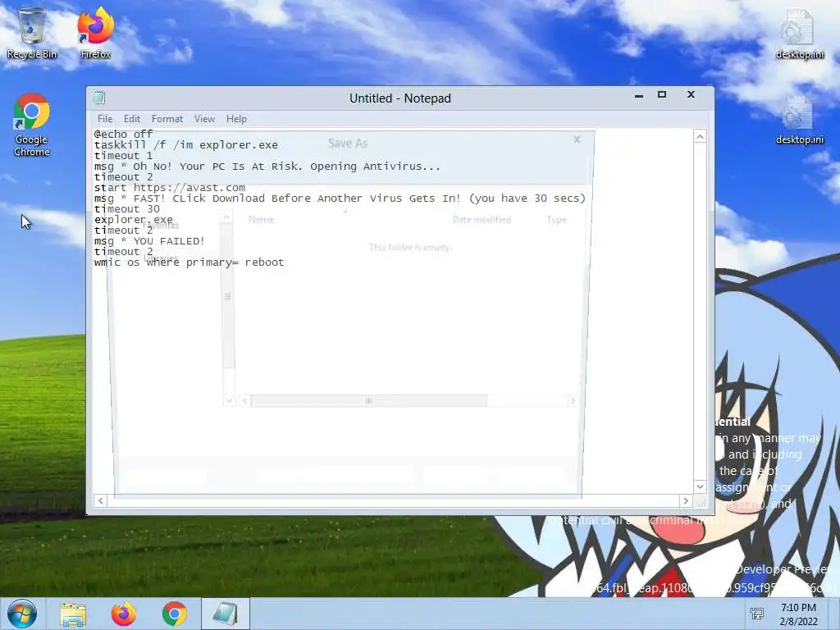Close the Notepad window
The height and width of the screenshot is (630, 840).
pyautogui.click(x=691, y=95)
